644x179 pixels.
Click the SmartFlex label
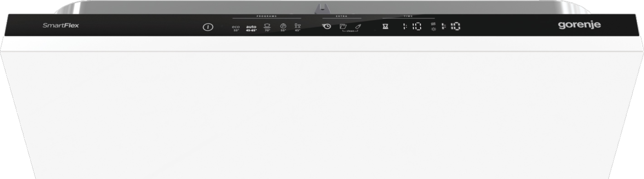(x=61, y=25)
